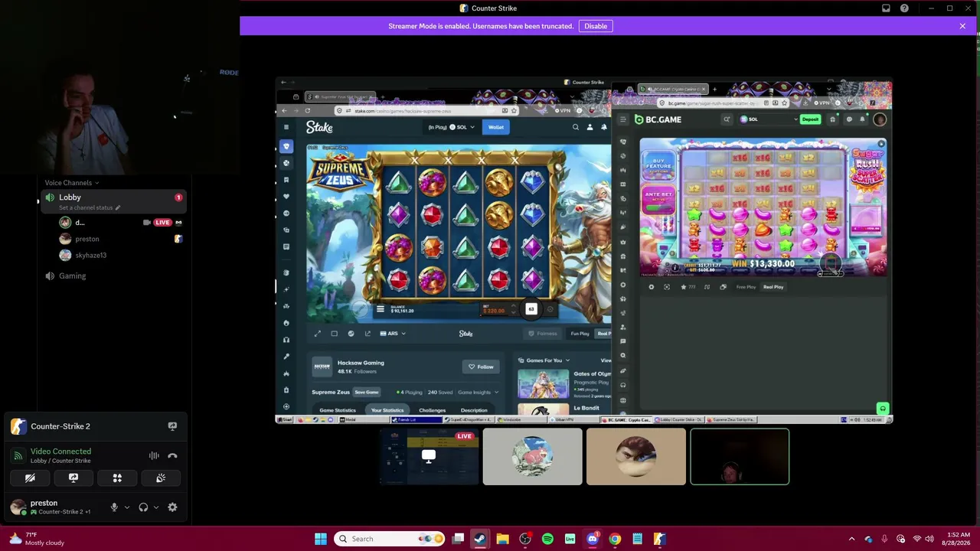Image resolution: width=980 pixels, height=551 pixels.
Task: Disable Streamer Mode from the purple banner
Action: point(596,26)
